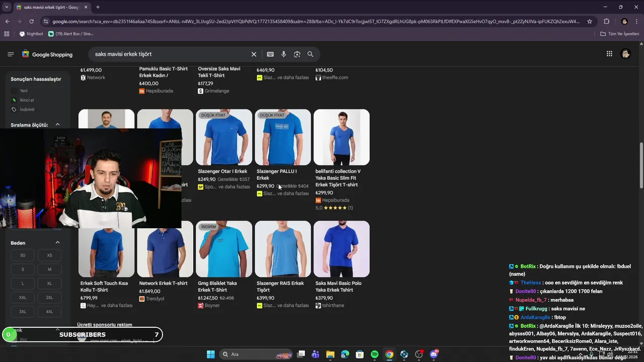The width and height of the screenshot is (644, 362).
Task: Open File Explorer from the taskbar
Action: (x=330, y=354)
